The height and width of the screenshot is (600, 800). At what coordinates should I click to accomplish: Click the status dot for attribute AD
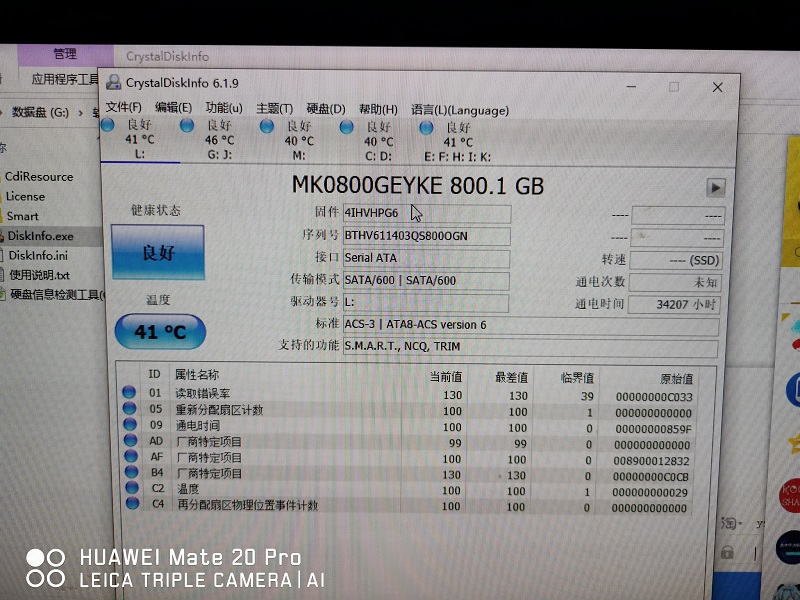click(x=131, y=440)
